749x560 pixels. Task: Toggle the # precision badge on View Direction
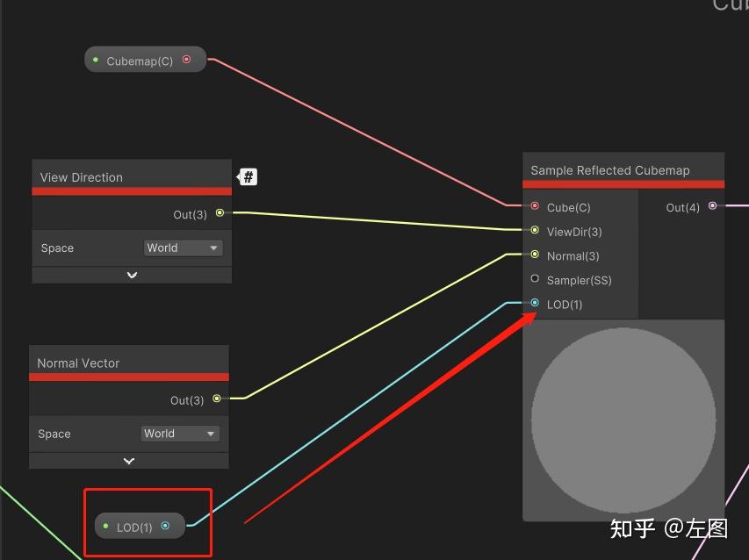click(247, 176)
